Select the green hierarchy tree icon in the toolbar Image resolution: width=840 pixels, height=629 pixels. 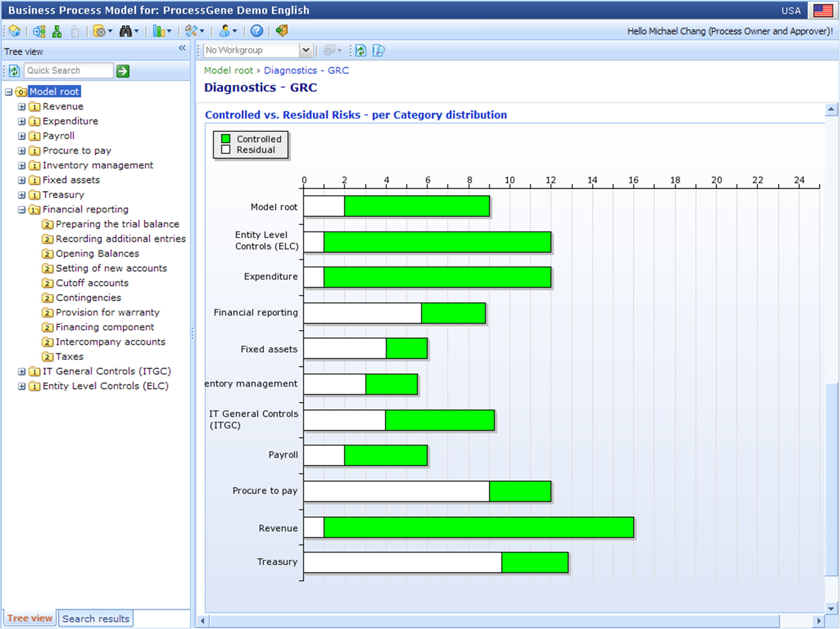(x=58, y=31)
